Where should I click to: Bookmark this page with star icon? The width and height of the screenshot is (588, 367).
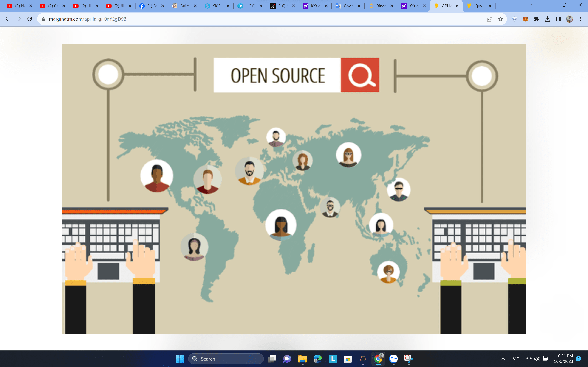(500, 19)
